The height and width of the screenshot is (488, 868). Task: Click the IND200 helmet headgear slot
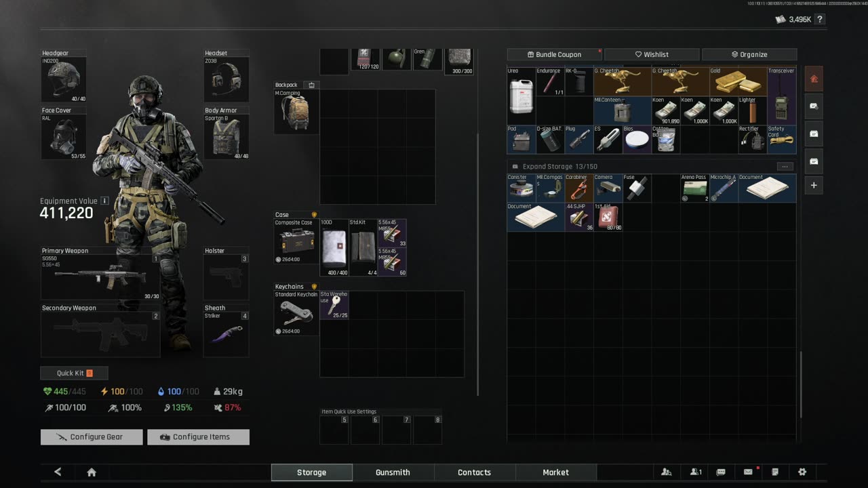(64, 79)
